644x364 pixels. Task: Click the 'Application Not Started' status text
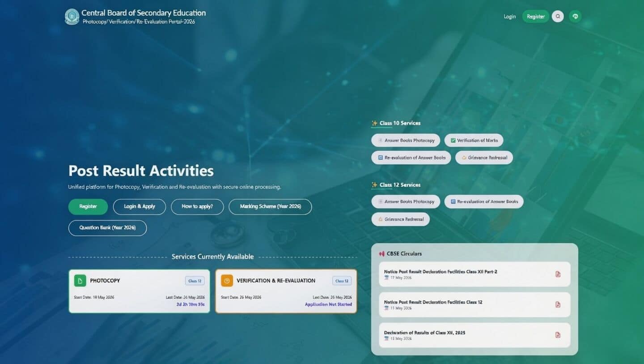pyautogui.click(x=328, y=304)
